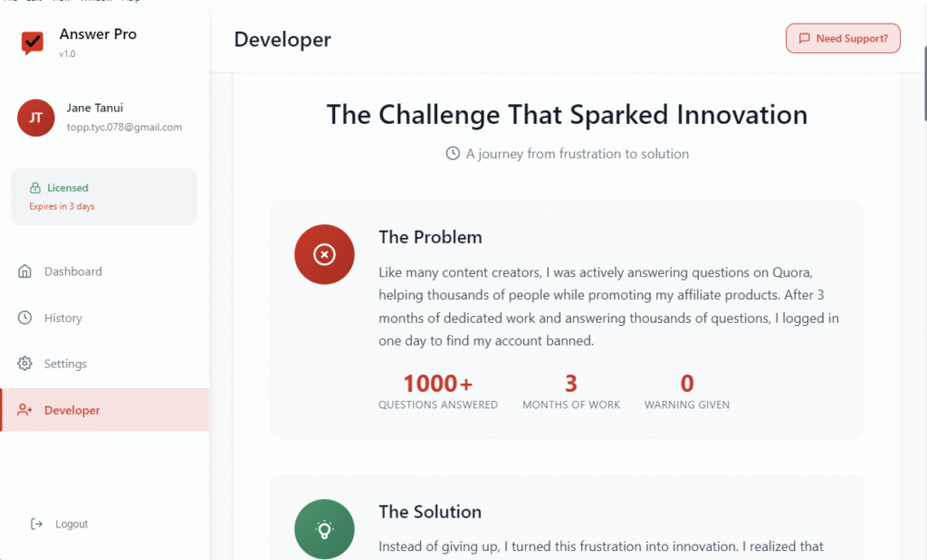Click the green lock Licensed icon
This screenshot has height=560, width=927.
pyautogui.click(x=35, y=188)
